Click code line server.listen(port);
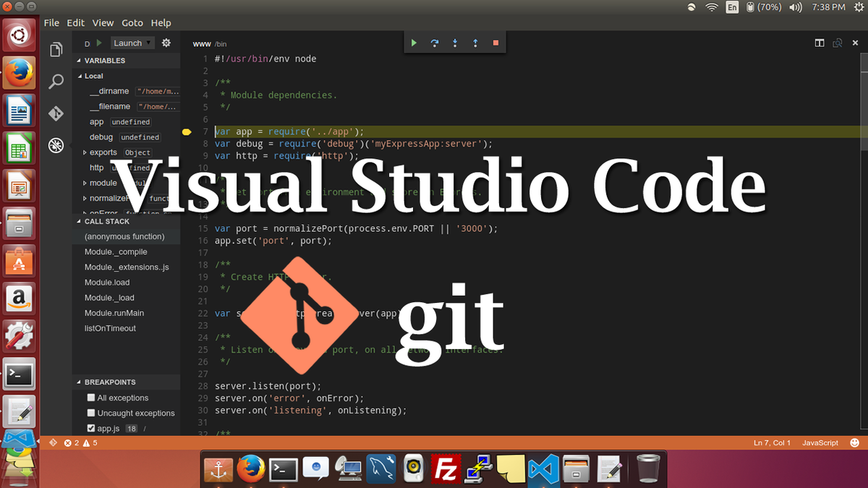Viewport: 868px width, 488px height. [x=268, y=386]
